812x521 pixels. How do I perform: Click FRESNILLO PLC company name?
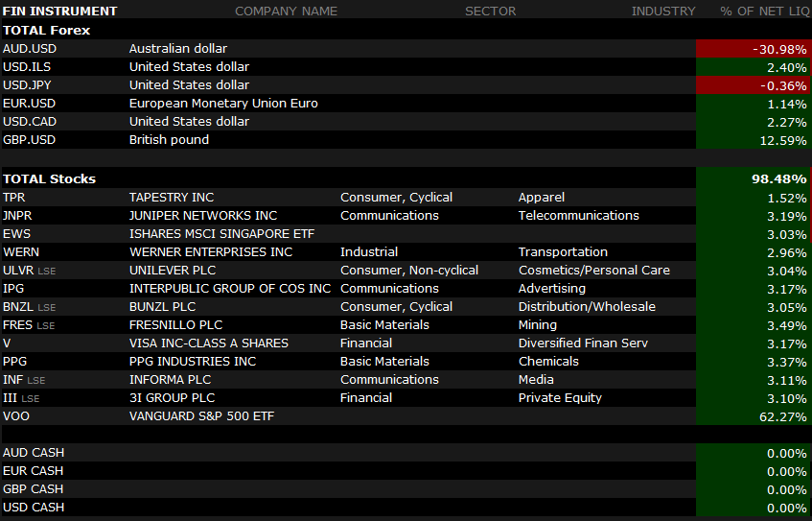click(175, 325)
